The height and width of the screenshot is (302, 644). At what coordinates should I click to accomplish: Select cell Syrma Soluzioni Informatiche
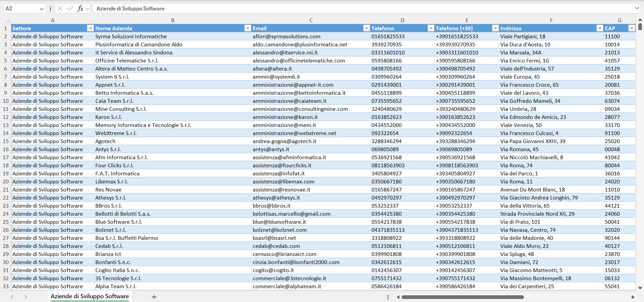pyautogui.click(x=173, y=36)
